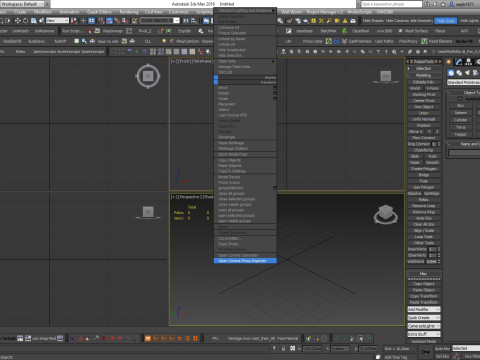
Task: Click Hide Grids toolbar button
Action: (446, 21)
